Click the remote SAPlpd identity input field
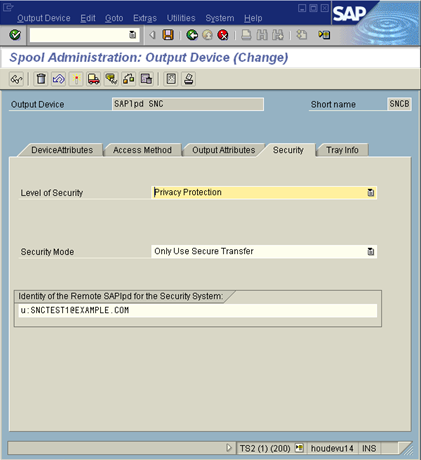421x460 pixels. point(198,310)
